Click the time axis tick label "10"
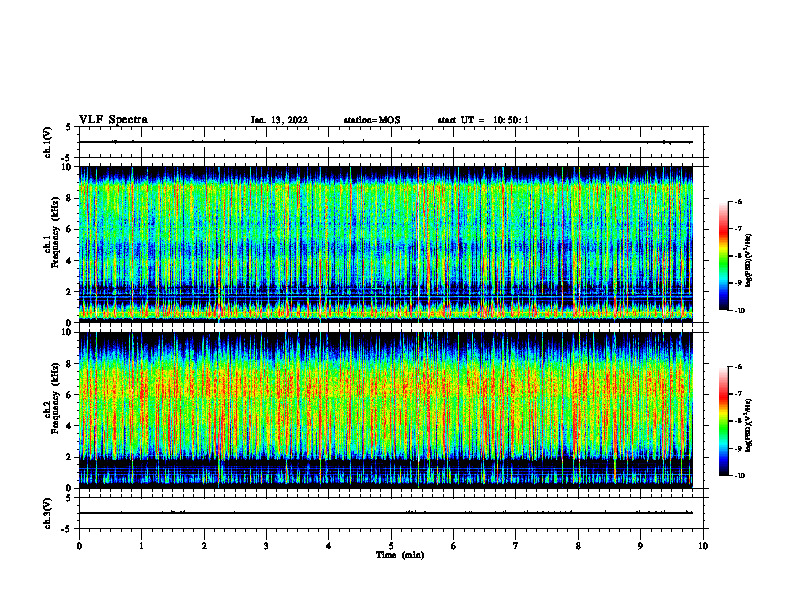Viewport: 792px width, 612px height. click(x=703, y=546)
